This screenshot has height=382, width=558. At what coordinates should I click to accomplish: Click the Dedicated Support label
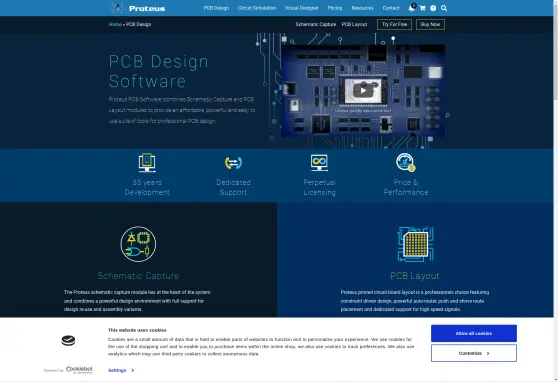(233, 187)
